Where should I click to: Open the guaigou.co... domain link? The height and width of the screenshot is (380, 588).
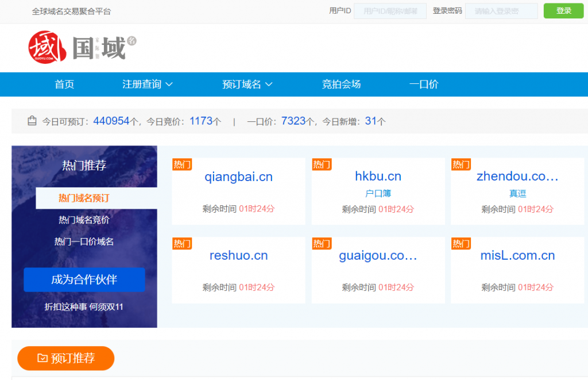point(378,255)
